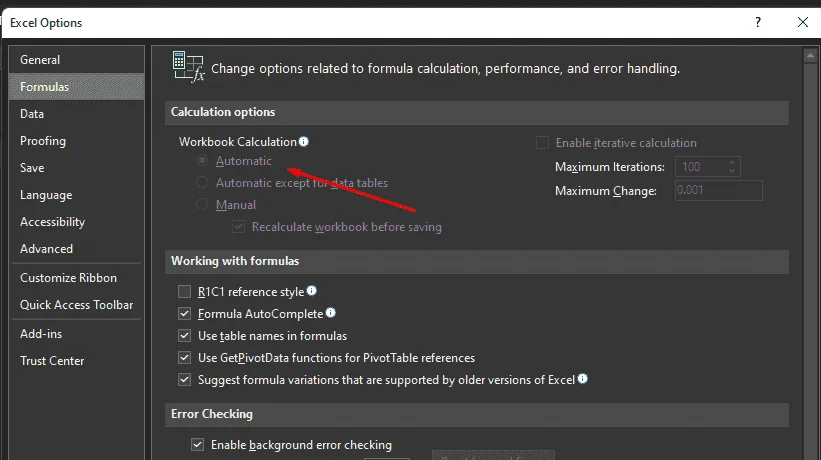
Task: Open Customize Ribbon settings
Action: (76, 278)
